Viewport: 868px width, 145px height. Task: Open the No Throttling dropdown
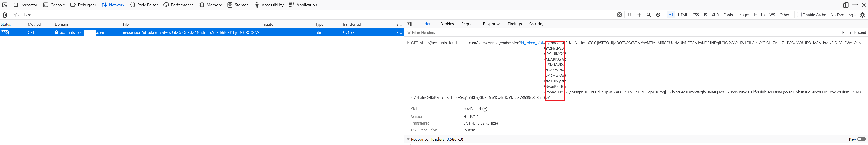point(843,15)
